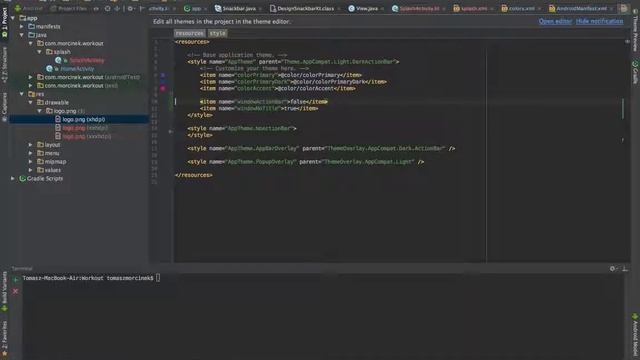Screen dimensions: 640x360
Task: Click the Hide notification link
Action: pos(599,21)
